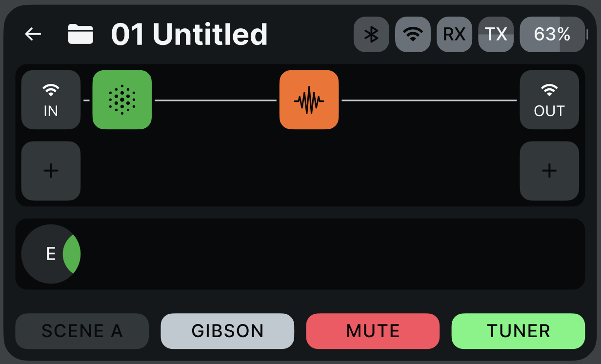Click the E knob dial
Image resolution: width=601 pixels, height=364 pixels.
pyautogui.click(x=51, y=254)
